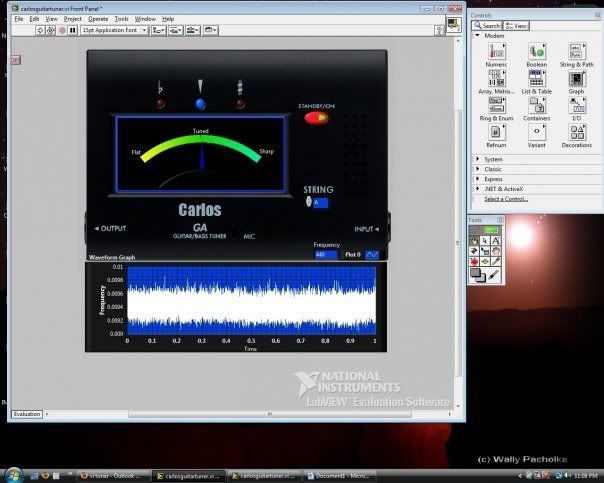Open the Project menu
This screenshot has height=483, width=604.
click(72, 19)
